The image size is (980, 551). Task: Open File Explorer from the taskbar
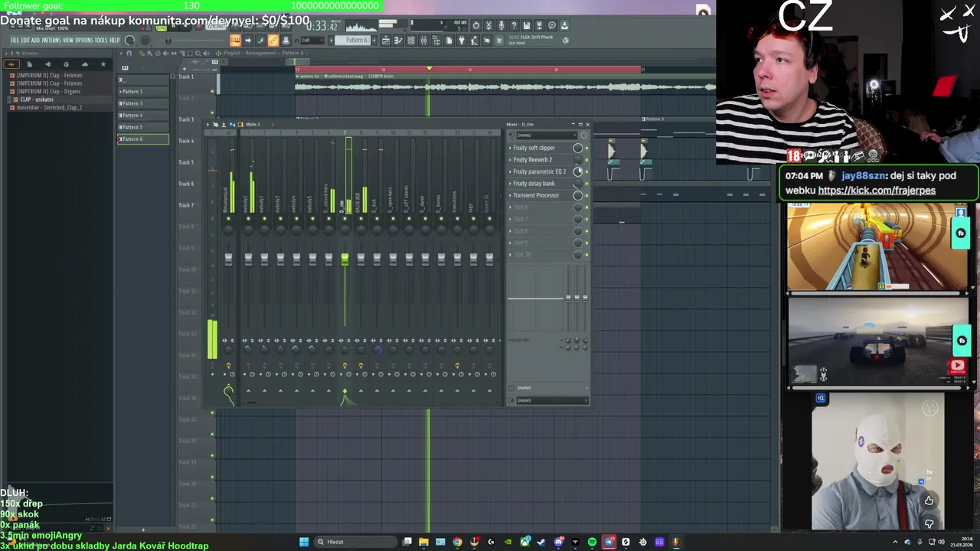point(423,542)
